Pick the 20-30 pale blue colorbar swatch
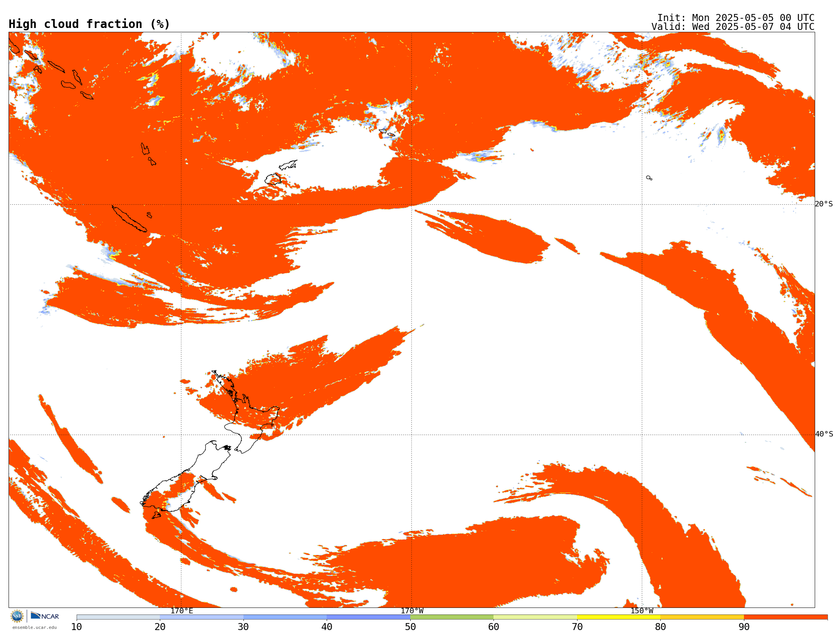This screenshot has height=632, width=840. (x=201, y=617)
